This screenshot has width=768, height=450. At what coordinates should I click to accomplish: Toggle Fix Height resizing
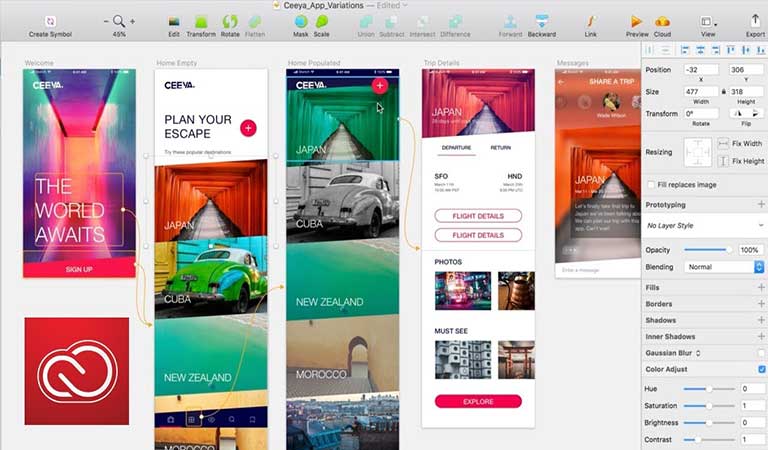tap(723, 161)
